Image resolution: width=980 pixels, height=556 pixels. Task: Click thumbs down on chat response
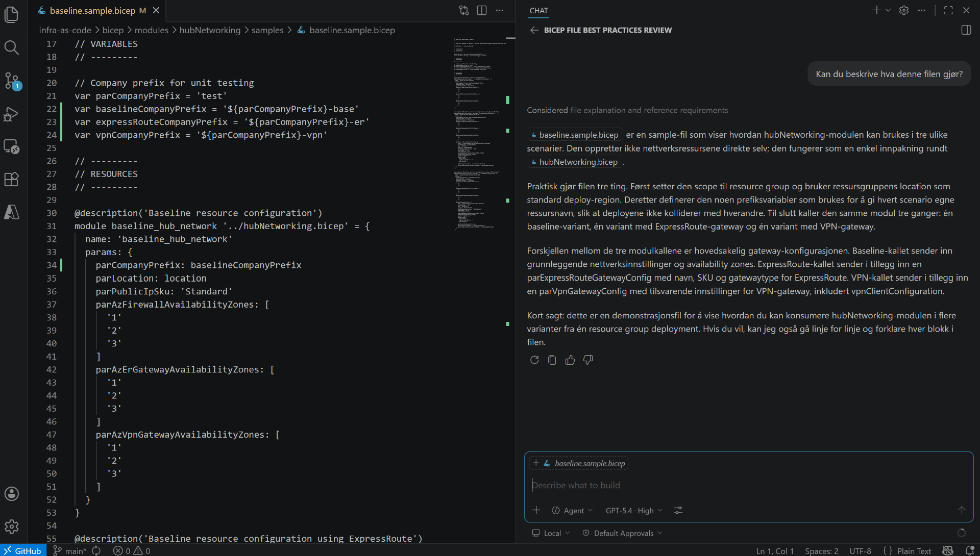[588, 360]
